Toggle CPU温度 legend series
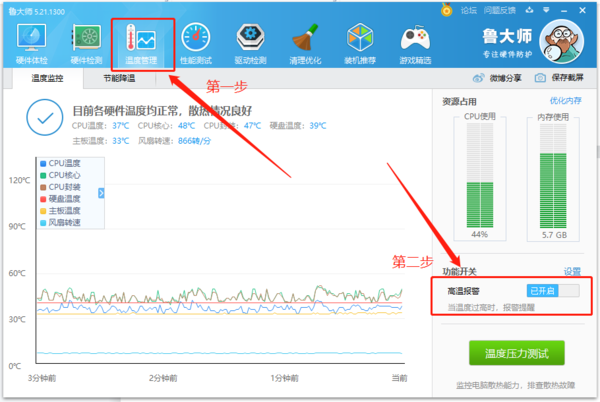Image resolution: width=600 pixels, height=402 pixels. [60, 163]
